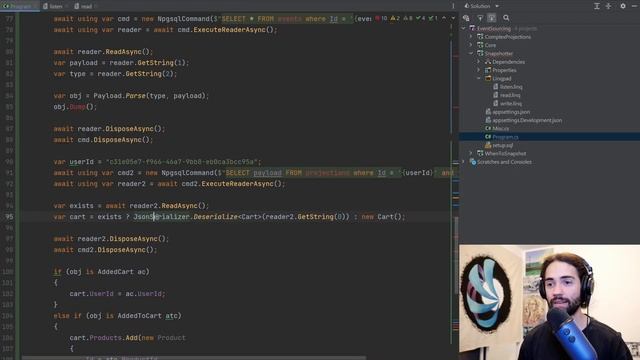Viewport: 640px width, 360px height.
Task: Select the Snapshotter project
Action: pyautogui.click(x=499, y=53)
